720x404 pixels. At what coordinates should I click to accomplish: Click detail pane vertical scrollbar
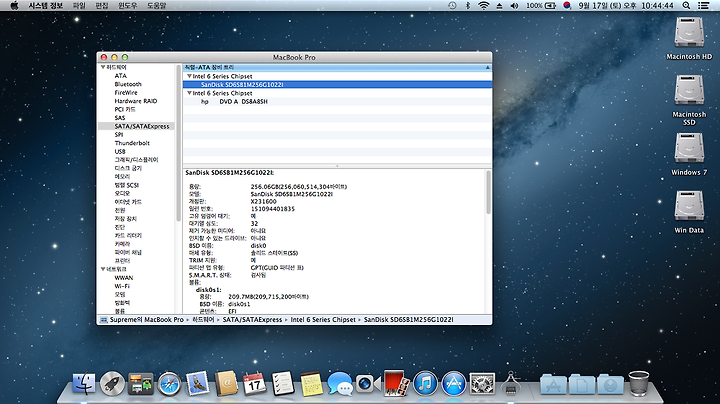pos(488,192)
